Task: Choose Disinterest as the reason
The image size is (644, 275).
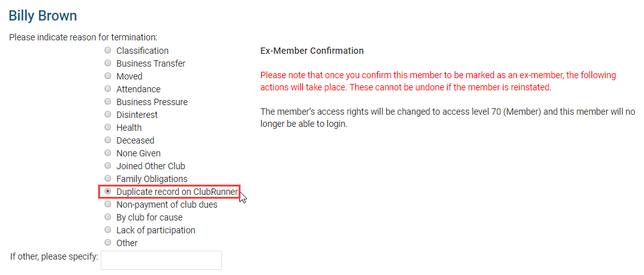Action: (108, 115)
